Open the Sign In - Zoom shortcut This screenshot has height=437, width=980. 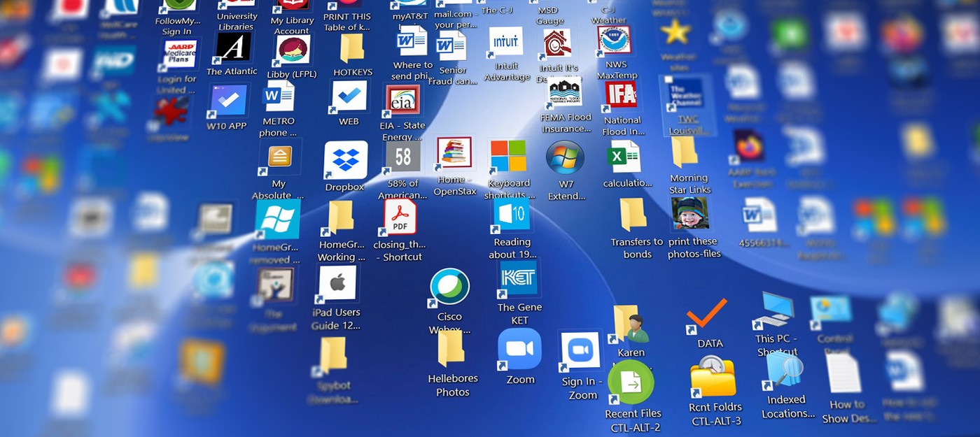coord(580,352)
